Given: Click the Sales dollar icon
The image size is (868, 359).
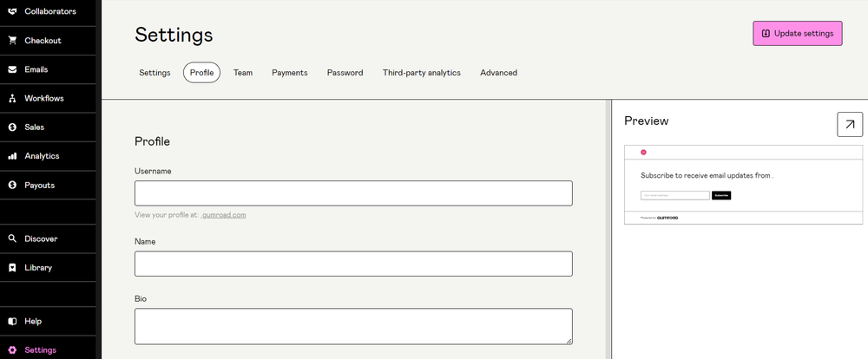Looking at the screenshot, I should click(x=12, y=127).
